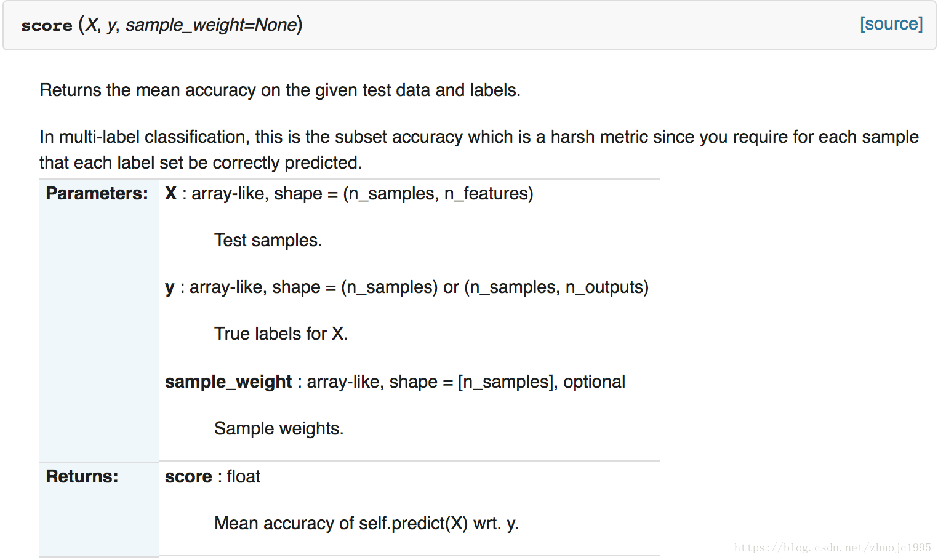Click the sample_weight parameter name
The image size is (938, 560).
[228, 382]
